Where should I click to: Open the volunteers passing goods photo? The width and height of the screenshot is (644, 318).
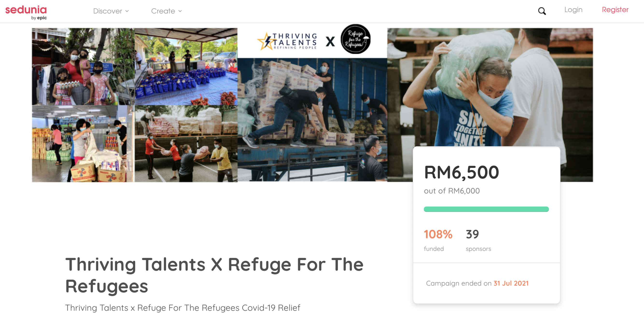(x=186, y=143)
